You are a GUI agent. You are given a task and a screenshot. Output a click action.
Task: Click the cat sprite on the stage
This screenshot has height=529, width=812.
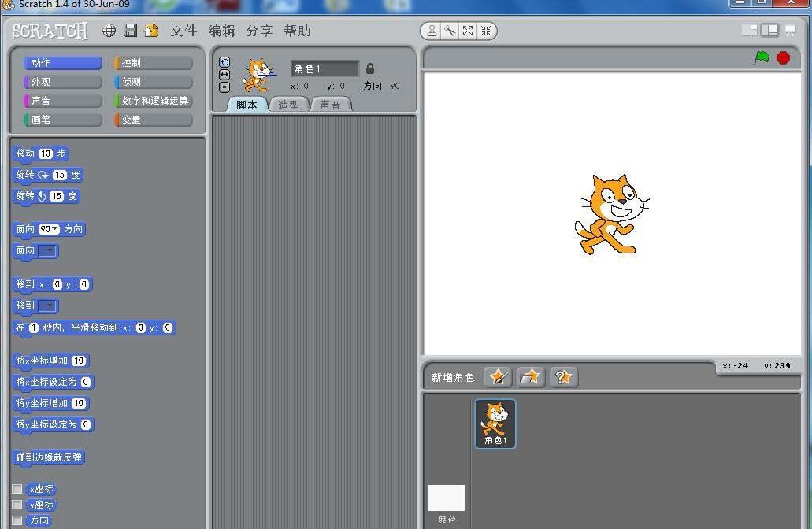click(611, 215)
